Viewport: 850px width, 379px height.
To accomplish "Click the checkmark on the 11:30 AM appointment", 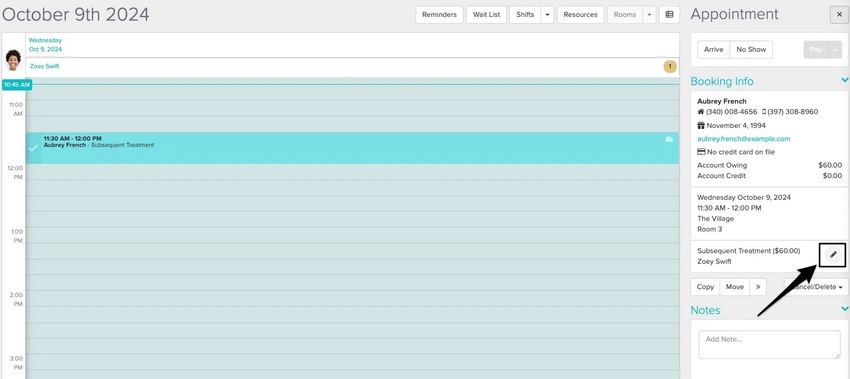I will pyautogui.click(x=33, y=148).
